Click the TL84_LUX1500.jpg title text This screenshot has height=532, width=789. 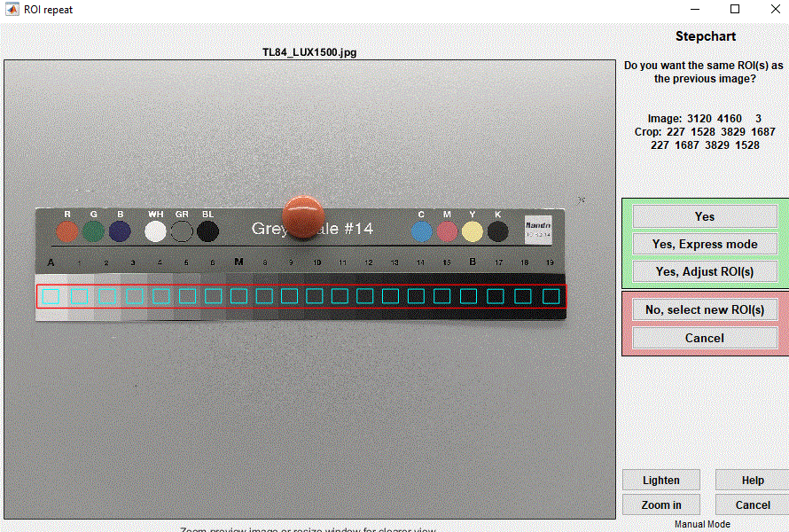(x=309, y=52)
